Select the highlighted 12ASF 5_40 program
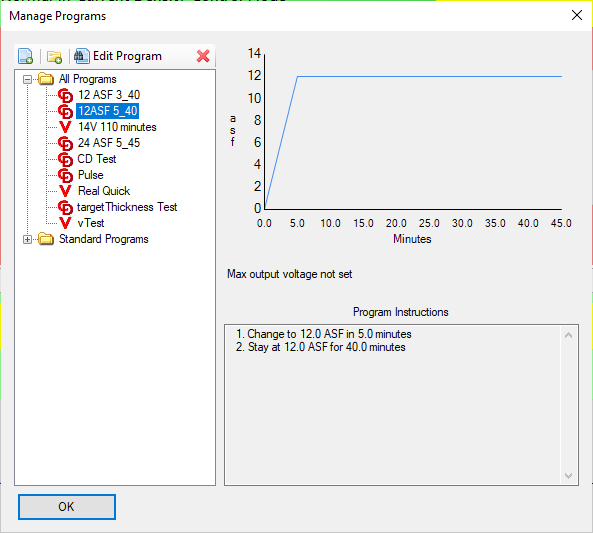The width and height of the screenshot is (593, 533). pyautogui.click(x=108, y=111)
